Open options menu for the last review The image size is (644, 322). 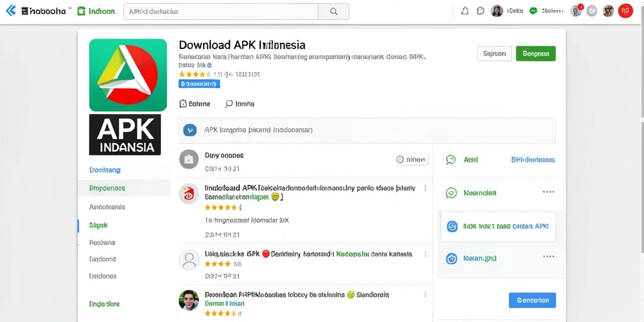pos(425,294)
